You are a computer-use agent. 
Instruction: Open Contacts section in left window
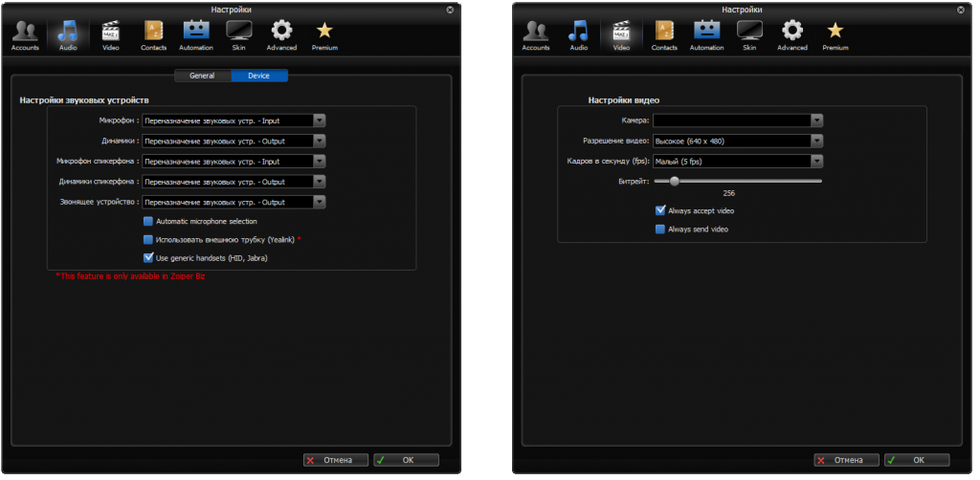coord(153,36)
